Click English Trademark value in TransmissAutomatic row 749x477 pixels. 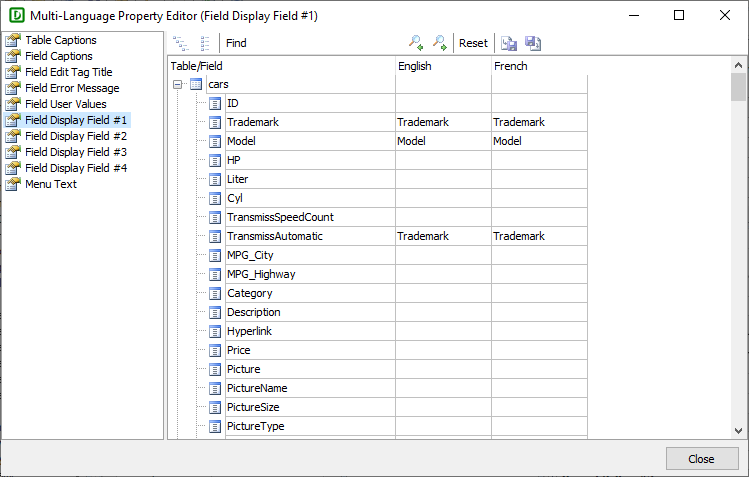tap(423, 236)
